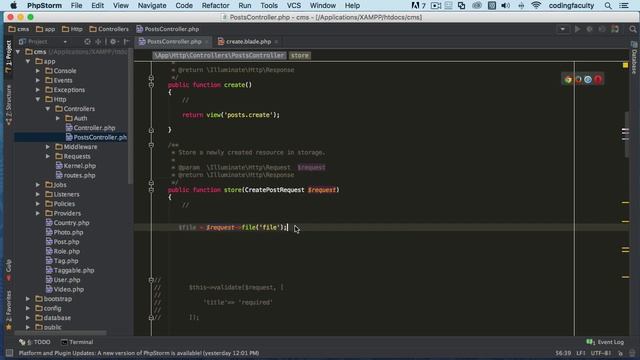
Task: Expand the database folder
Action: click(x=28, y=318)
